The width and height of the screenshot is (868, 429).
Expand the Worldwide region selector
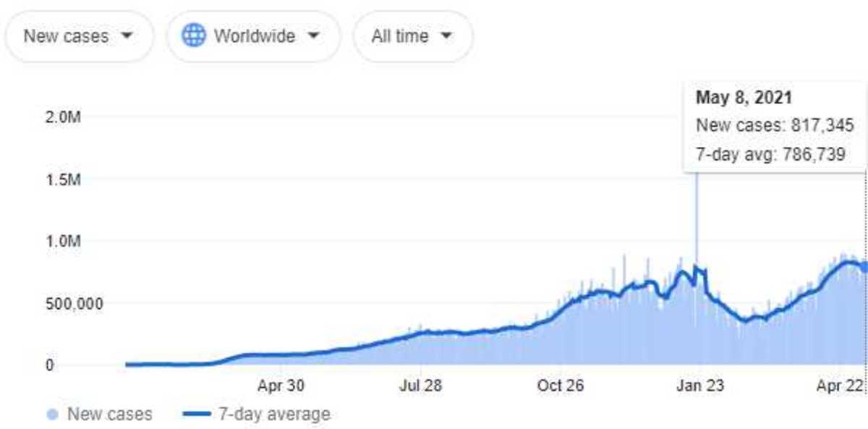[253, 35]
